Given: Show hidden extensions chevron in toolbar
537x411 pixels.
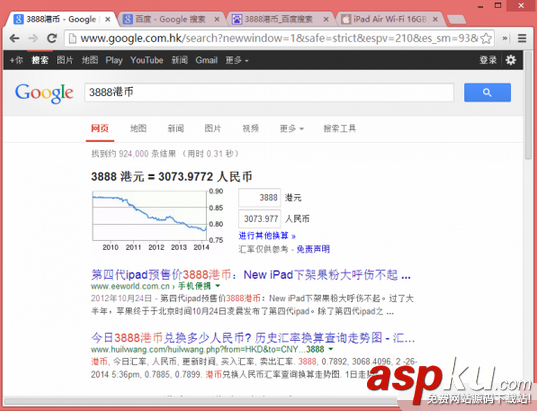Looking at the screenshot, I should pyautogui.click(x=505, y=38).
